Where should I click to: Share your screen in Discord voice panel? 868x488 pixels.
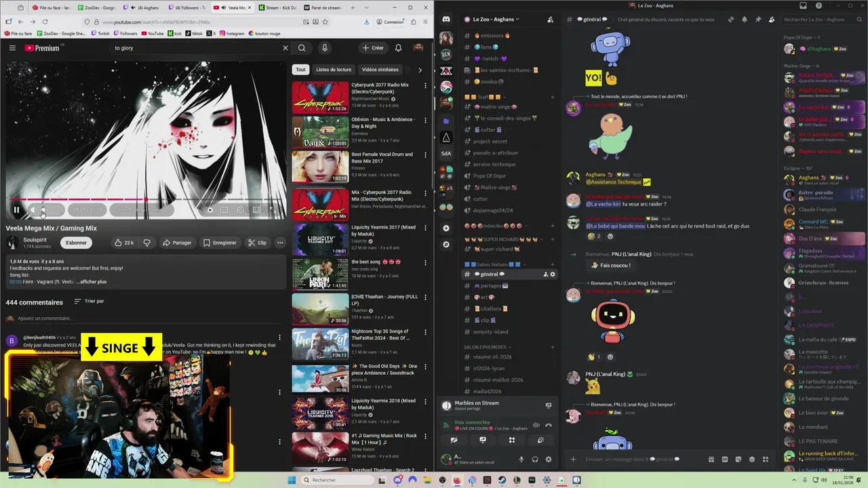[483, 440]
